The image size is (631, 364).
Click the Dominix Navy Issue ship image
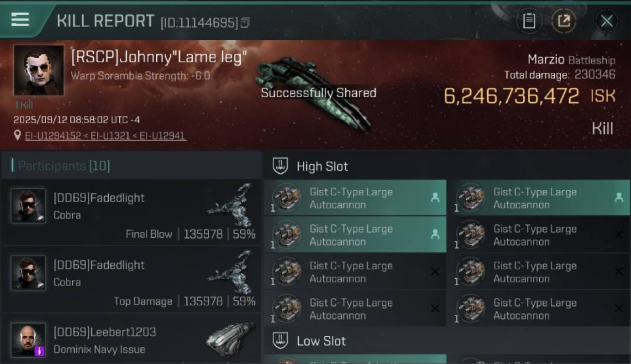pyautogui.click(x=230, y=339)
